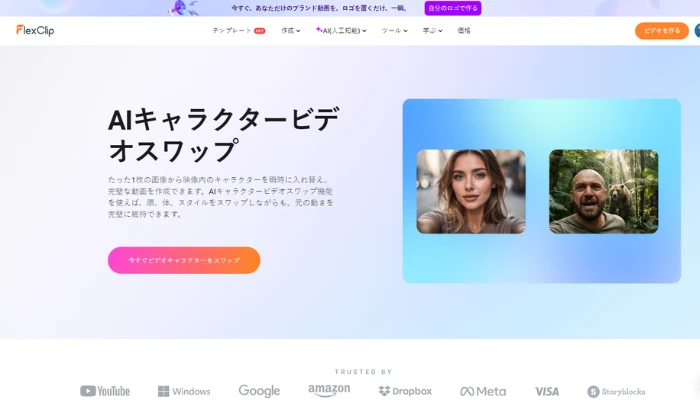Image resolution: width=700 pixels, height=400 pixels.
Task: Click the Dropbox logo
Action: (x=405, y=391)
